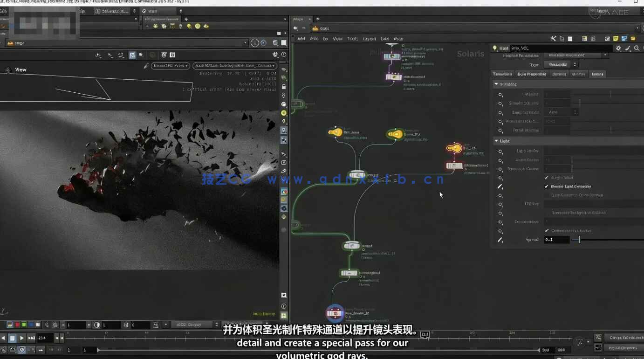Click the magnifier search icon in the parameter panel
Viewport: 644px width, 359px height.
tap(637, 48)
